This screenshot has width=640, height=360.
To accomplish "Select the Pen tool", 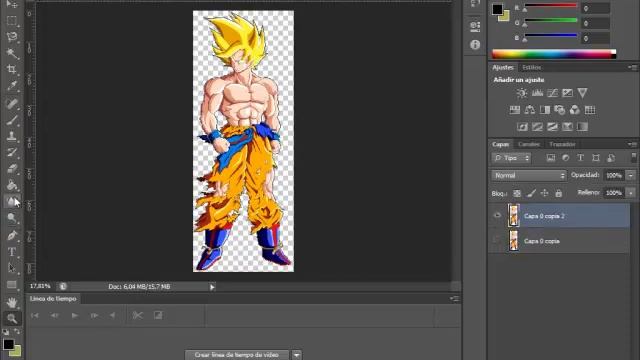I will tap(12, 236).
